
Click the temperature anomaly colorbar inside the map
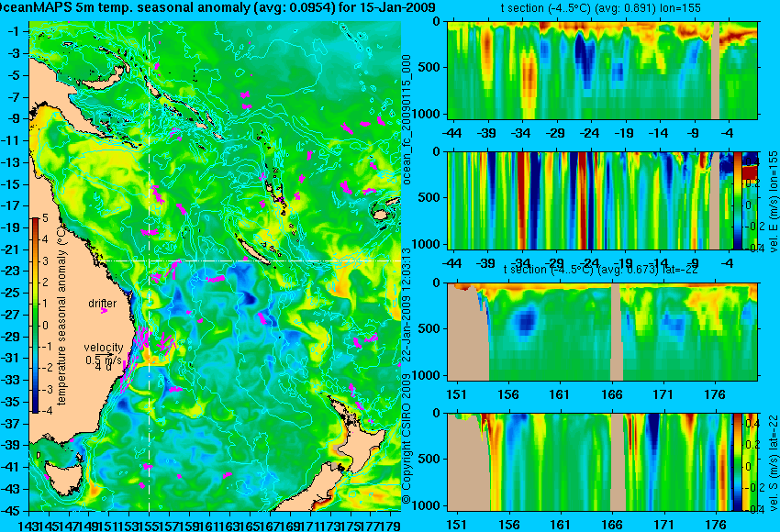pos(35,316)
